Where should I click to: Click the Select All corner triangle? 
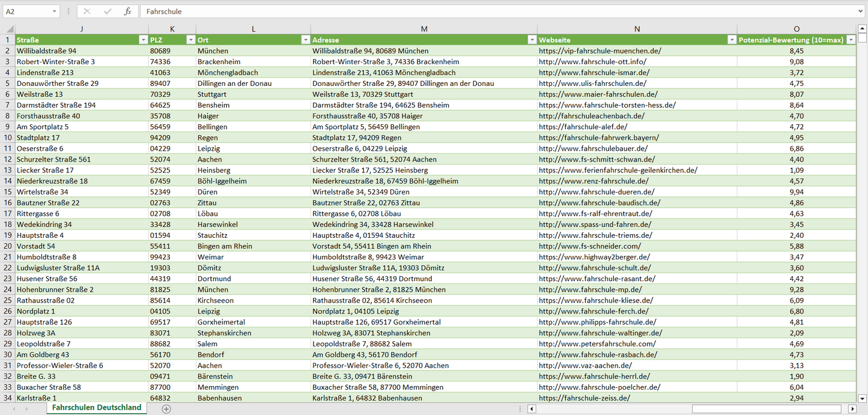[x=10, y=29]
